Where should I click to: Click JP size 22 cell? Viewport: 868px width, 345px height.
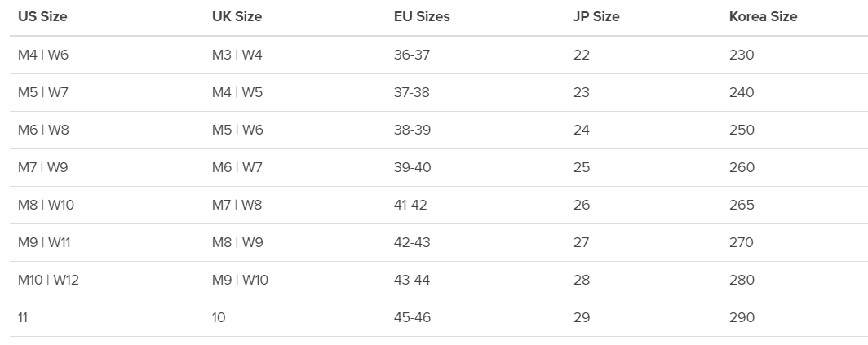pyautogui.click(x=581, y=55)
